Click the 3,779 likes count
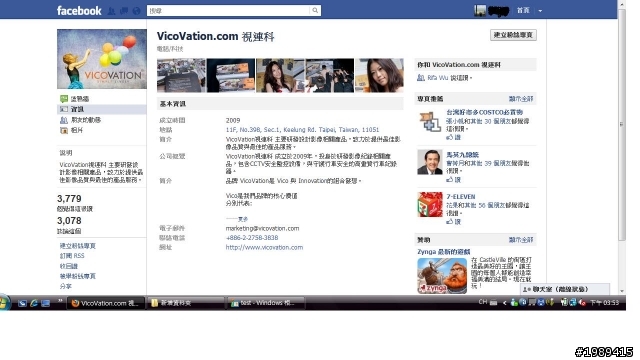 pos(69,199)
